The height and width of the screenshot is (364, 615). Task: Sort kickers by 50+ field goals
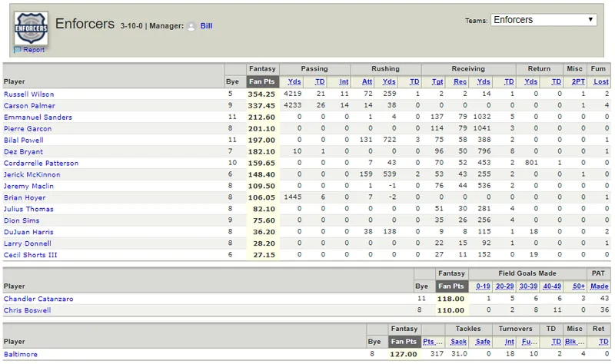[579, 286]
